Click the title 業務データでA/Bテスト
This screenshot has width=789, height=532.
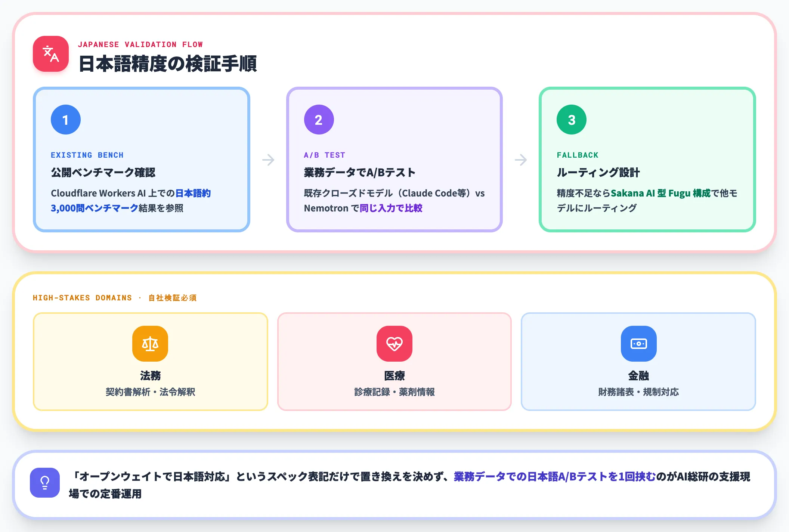(360, 172)
